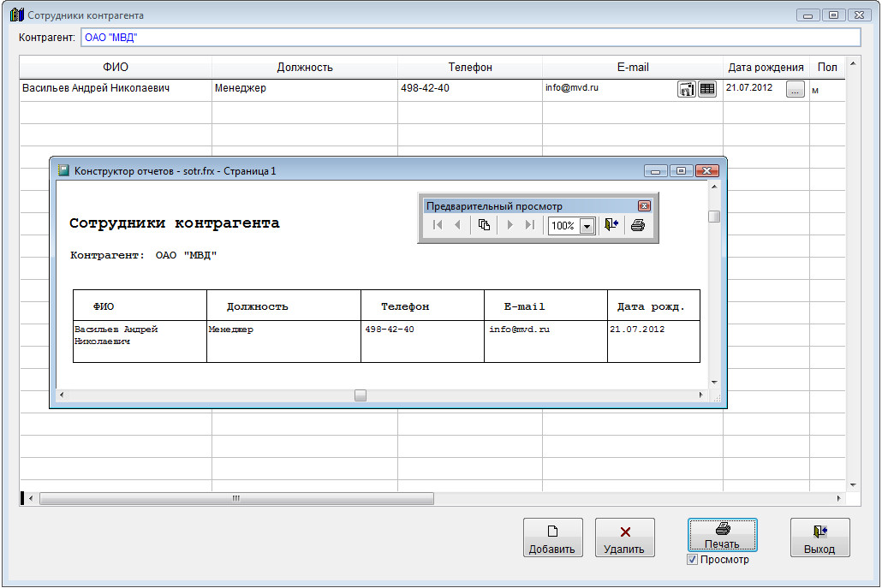Click the Контрагент input field
Image resolution: width=882 pixels, height=588 pixels.
(470, 38)
